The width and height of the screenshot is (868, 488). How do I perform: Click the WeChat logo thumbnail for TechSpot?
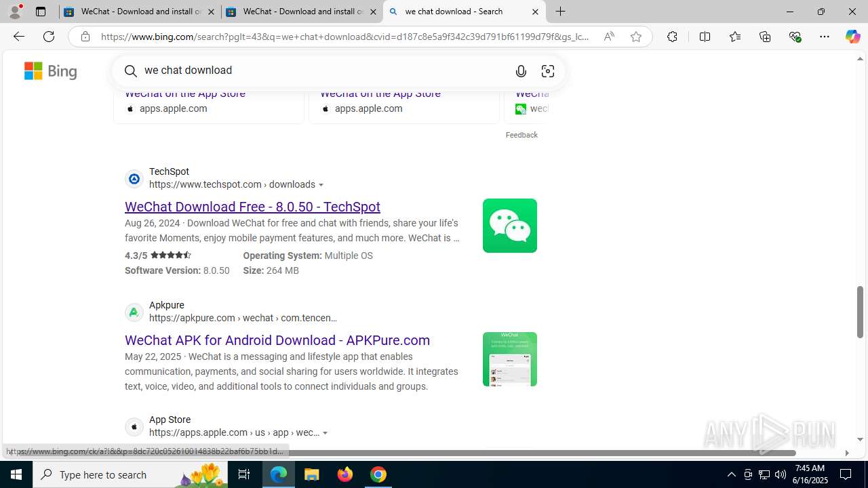tap(510, 226)
